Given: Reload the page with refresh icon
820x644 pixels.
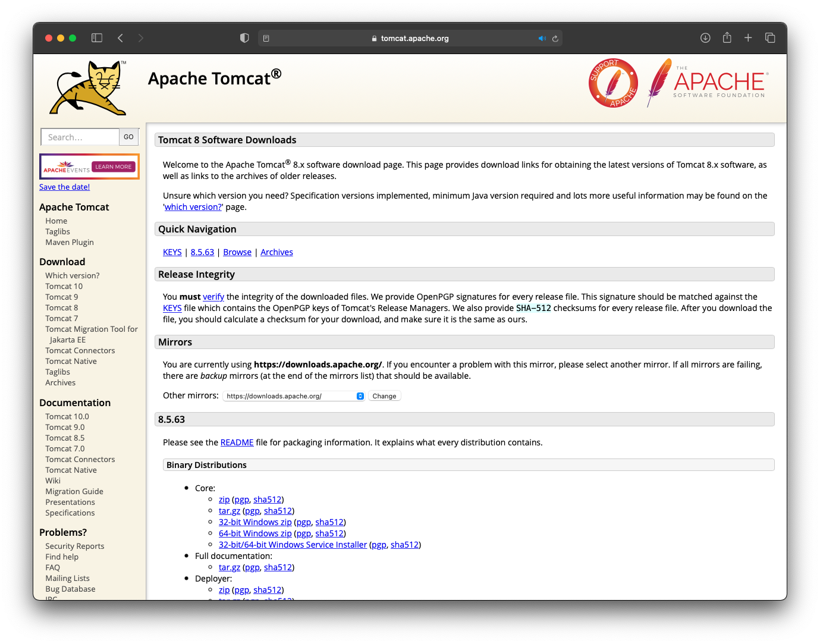Looking at the screenshot, I should click(x=555, y=38).
